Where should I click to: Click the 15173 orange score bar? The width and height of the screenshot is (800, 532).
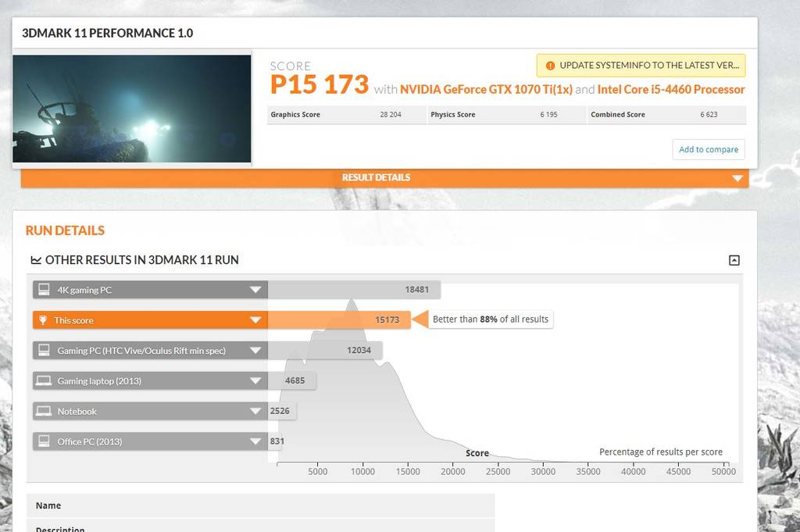339,320
